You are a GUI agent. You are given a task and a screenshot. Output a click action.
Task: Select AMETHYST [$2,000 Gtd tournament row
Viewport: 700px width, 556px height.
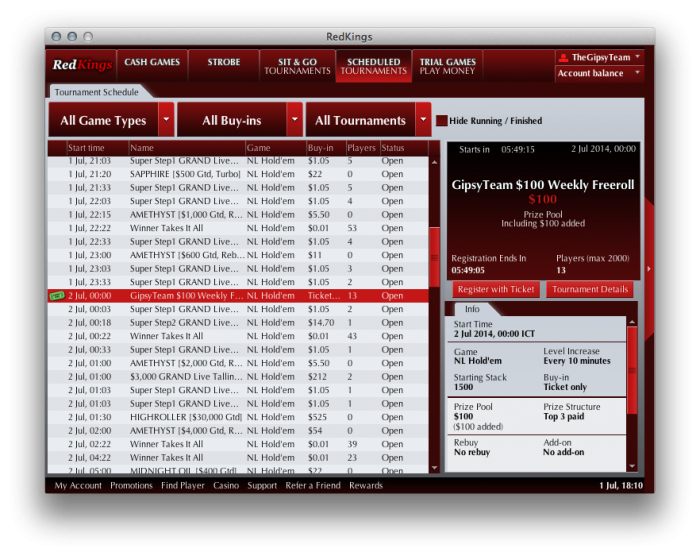[x=238, y=363]
